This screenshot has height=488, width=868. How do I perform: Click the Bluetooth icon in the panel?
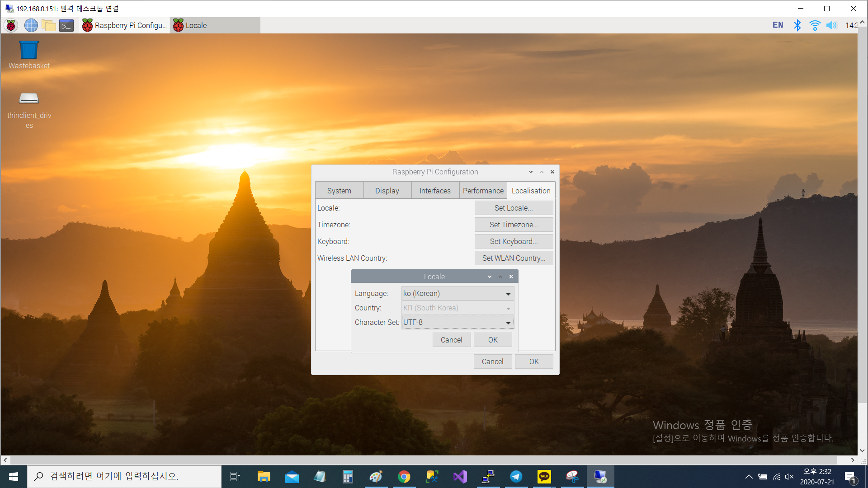click(797, 25)
